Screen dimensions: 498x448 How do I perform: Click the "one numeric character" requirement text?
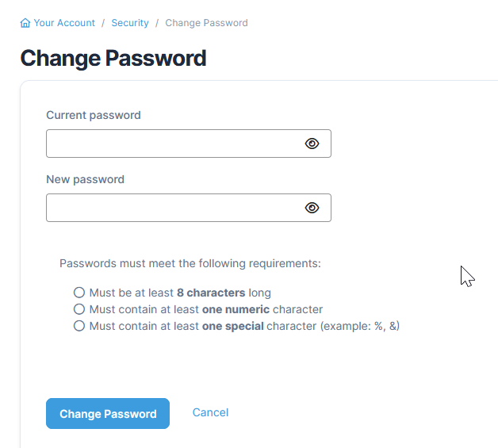pyautogui.click(x=206, y=309)
